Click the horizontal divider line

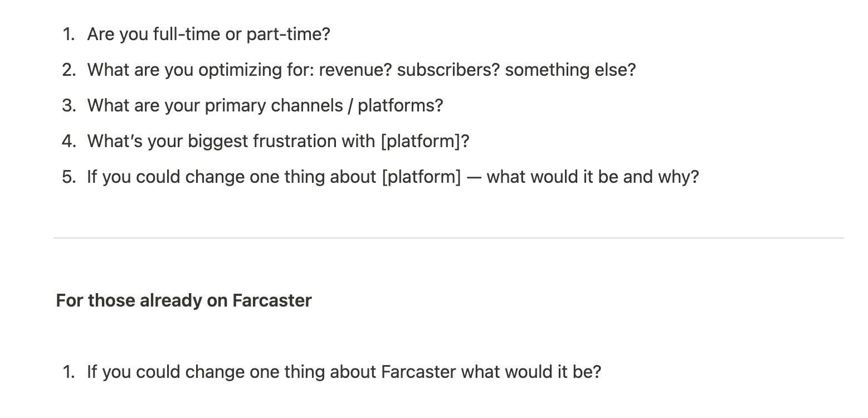click(x=448, y=238)
